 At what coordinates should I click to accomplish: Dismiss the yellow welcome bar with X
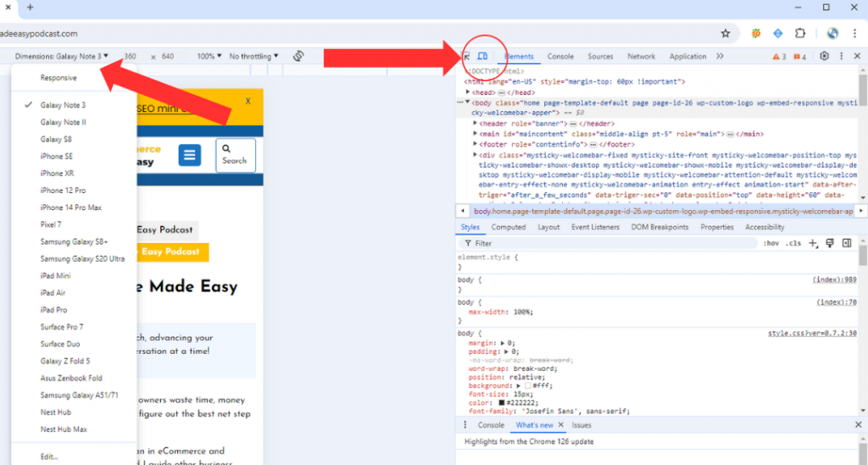point(248,101)
